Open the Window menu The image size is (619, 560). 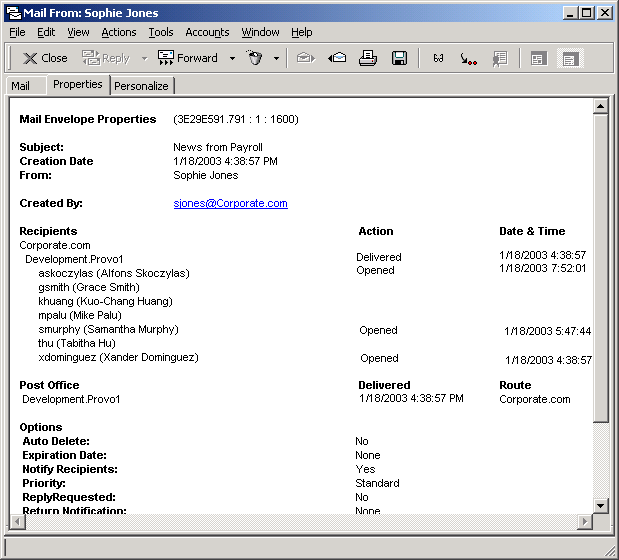click(261, 32)
